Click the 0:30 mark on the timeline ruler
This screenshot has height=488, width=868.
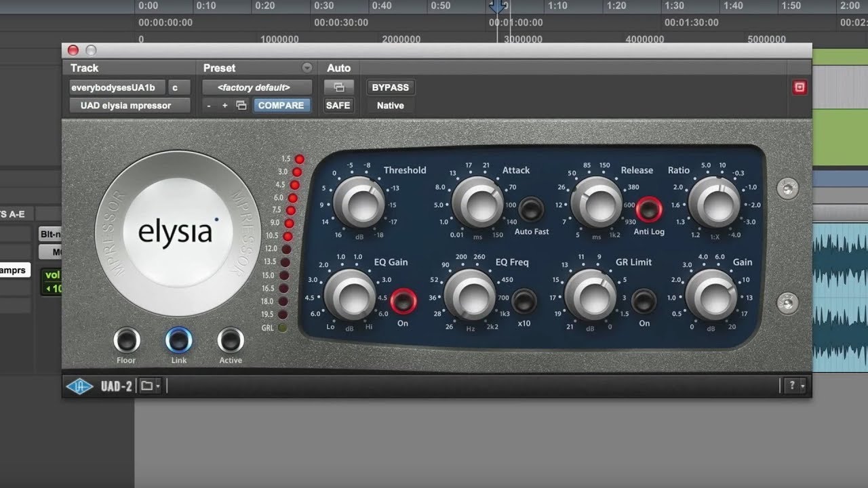(x=324, y=6)
